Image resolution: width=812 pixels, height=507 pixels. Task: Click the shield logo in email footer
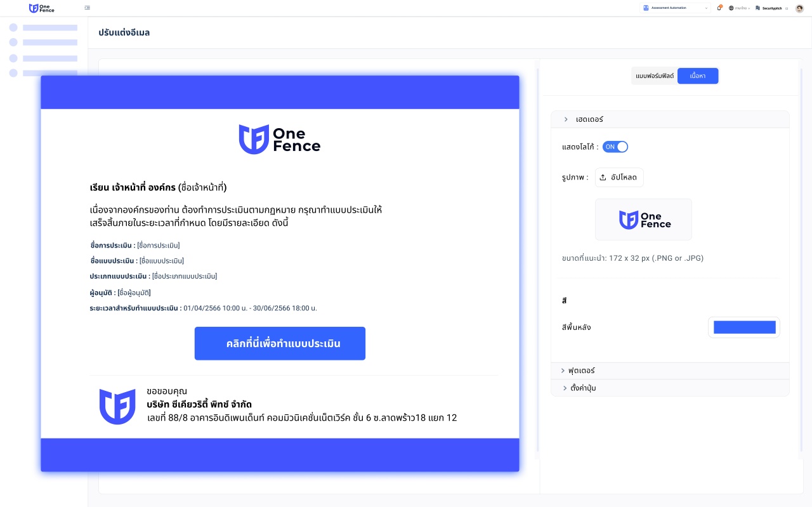(x=117, y=407)
